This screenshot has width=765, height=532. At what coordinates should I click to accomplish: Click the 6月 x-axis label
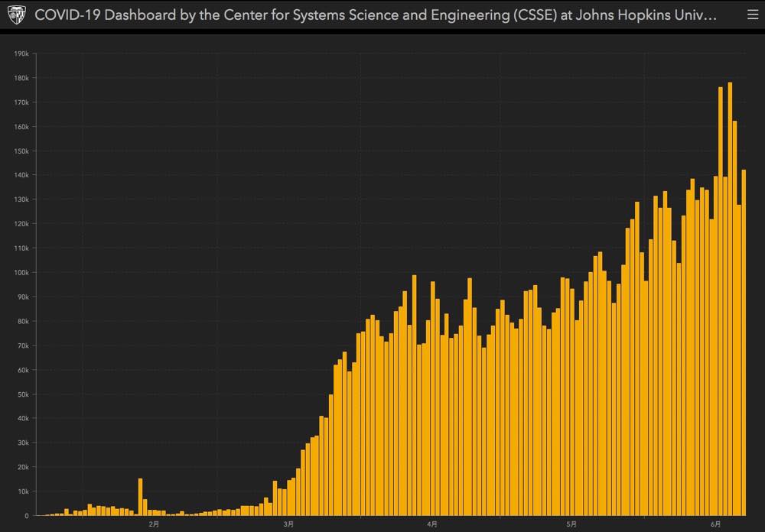[715, 524]
